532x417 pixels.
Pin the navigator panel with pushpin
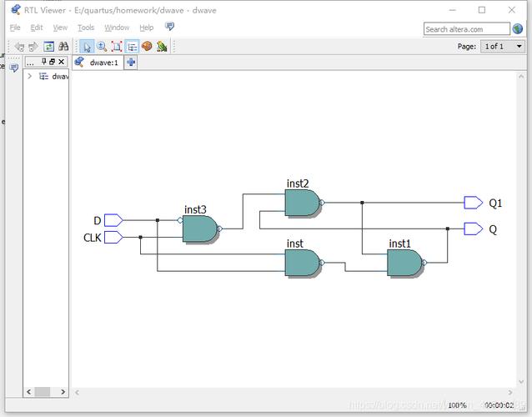43,62
